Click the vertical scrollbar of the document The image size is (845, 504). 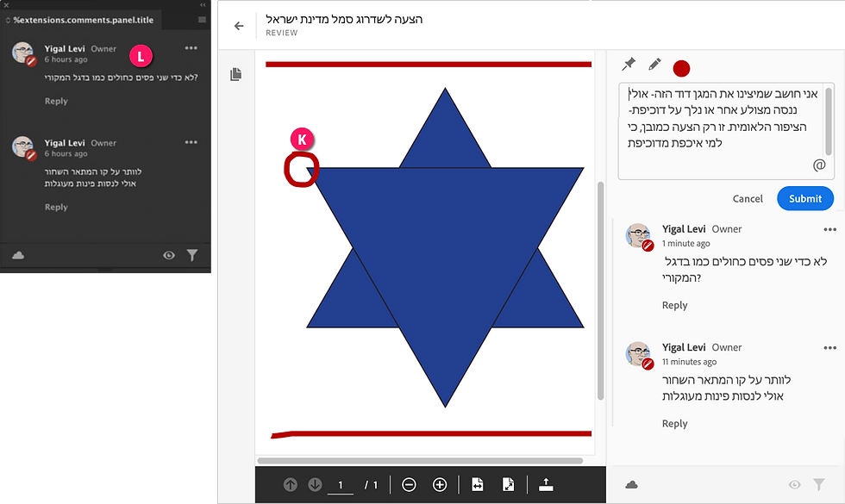600,291
